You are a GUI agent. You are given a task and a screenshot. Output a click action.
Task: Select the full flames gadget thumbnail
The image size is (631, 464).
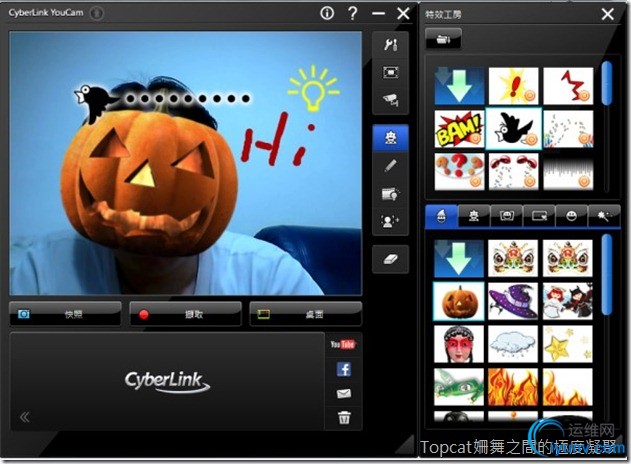(x=513, y=387)
